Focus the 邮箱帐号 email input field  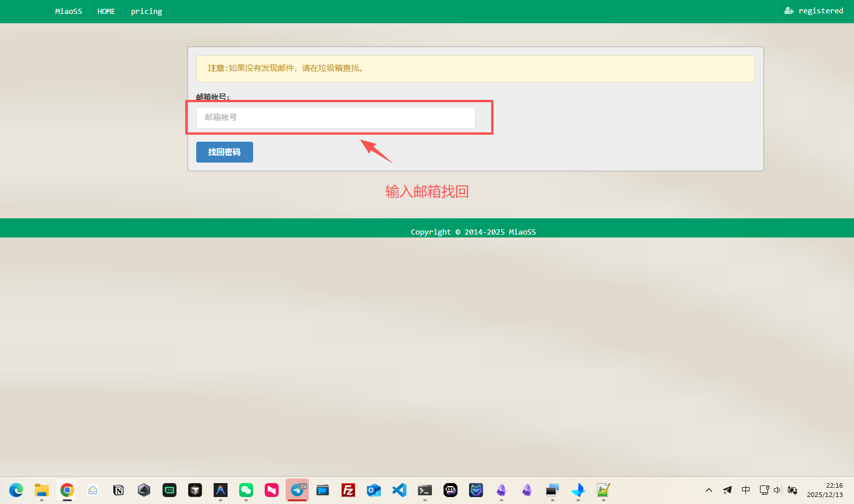click(336, 118)
